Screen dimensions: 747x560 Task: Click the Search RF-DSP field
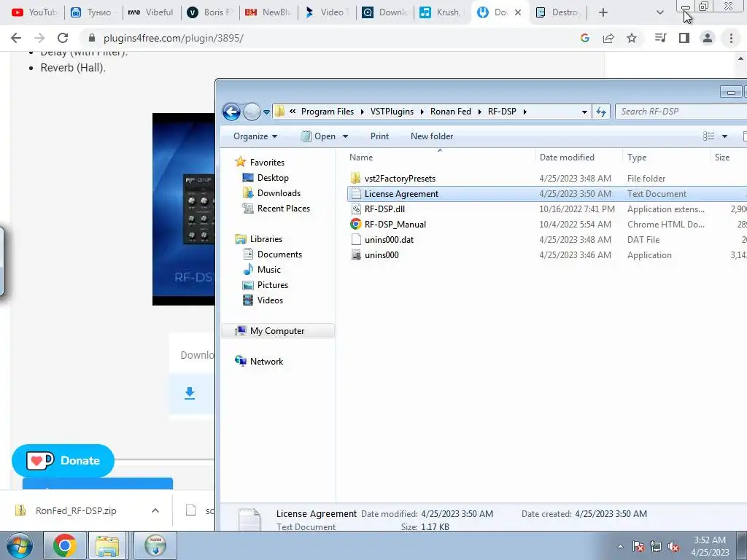click(x=681, y=112)
